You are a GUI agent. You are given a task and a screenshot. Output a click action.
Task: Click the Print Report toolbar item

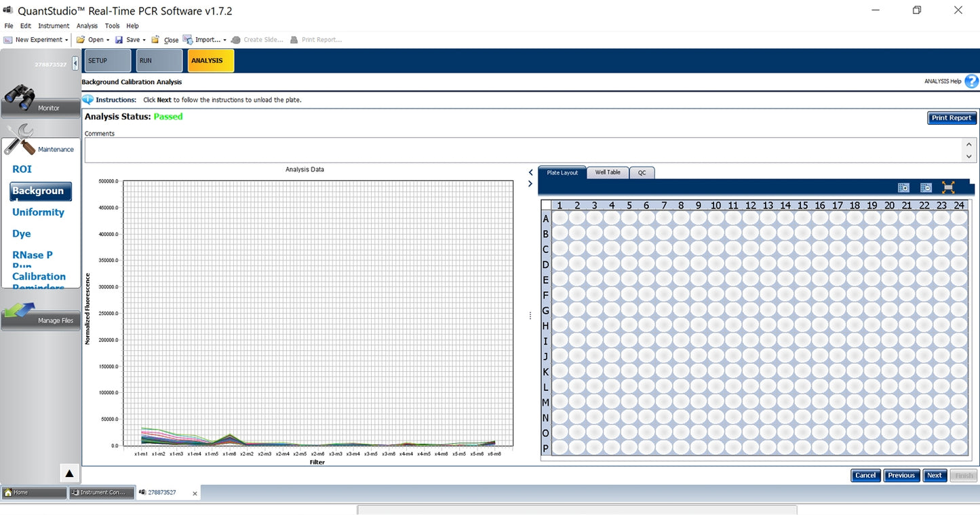[x=316, y=40]
